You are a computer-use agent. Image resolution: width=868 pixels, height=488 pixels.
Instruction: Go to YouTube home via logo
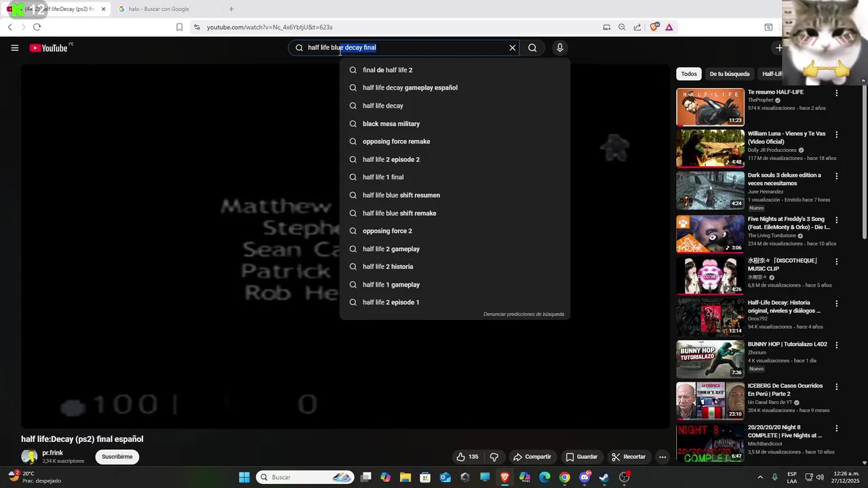pyautogui.click(x=49, y=48)
